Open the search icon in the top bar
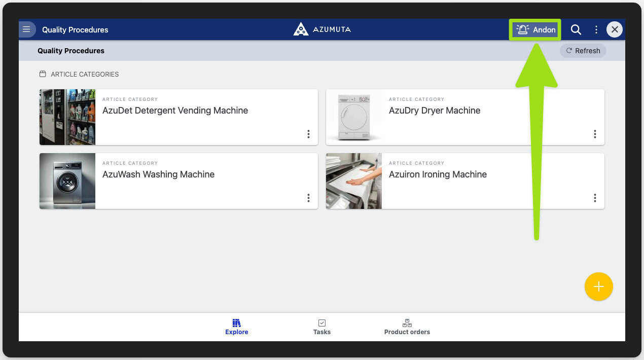The width and height of the screenshot is (644, 360). [x=576, y=29]
